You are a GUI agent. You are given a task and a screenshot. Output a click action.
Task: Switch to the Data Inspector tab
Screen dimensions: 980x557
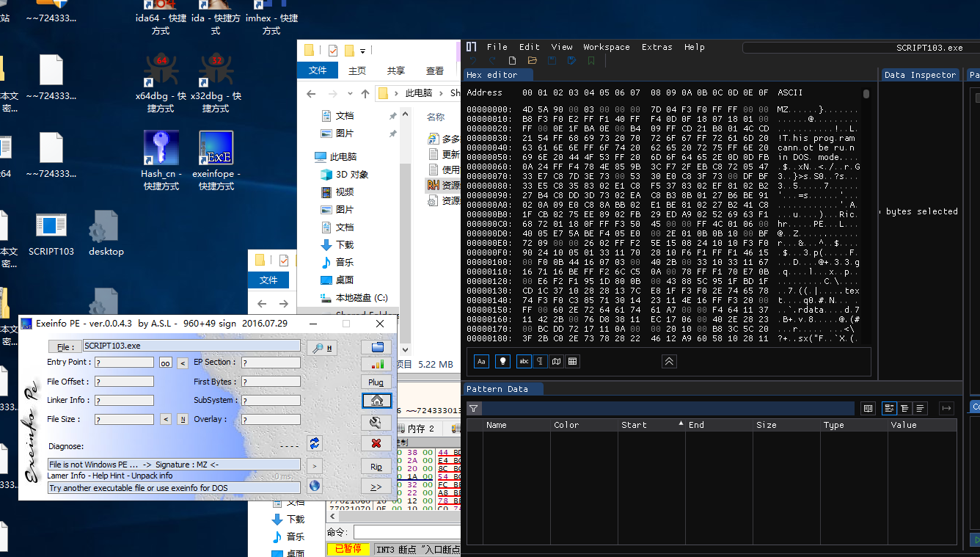(921, 75)
